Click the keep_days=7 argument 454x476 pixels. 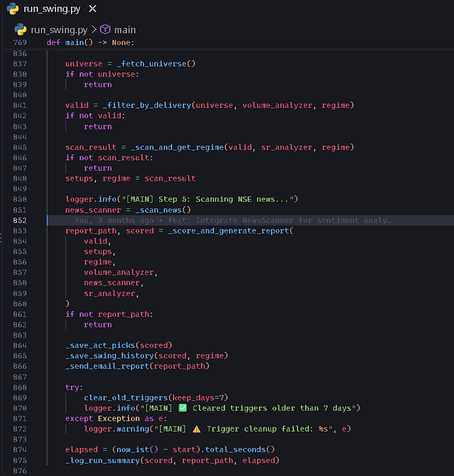tap(198, 397)
